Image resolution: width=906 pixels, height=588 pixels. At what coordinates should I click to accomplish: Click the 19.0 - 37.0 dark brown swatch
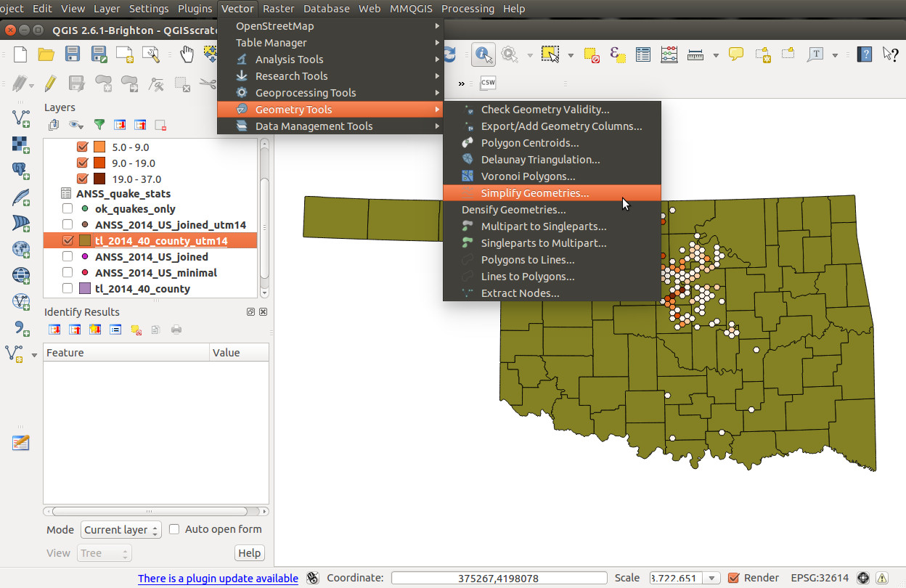(99, 179)
